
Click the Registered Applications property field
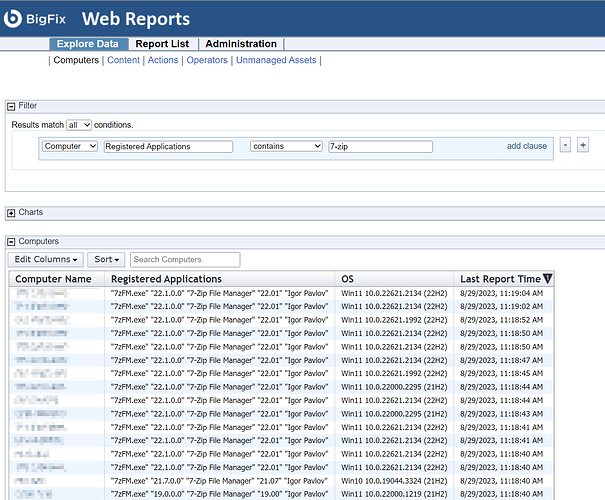point(168,147)
